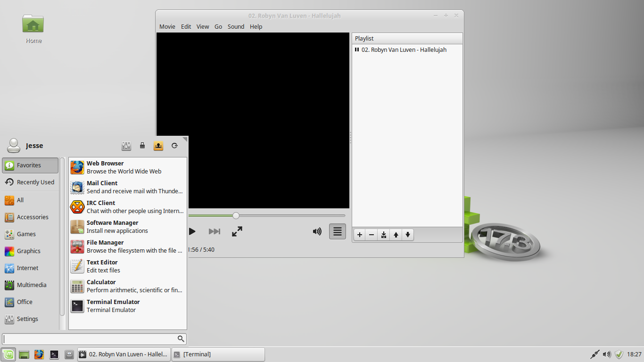
Task: Launch Terminal Emulator from Favorites
Action: (127, 306)
